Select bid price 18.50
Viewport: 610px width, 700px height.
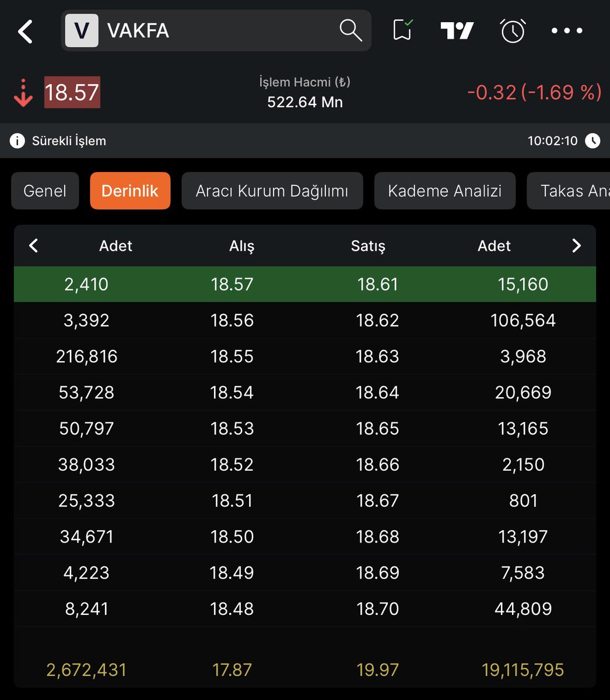pyautogui.click(x=232, y=537)
